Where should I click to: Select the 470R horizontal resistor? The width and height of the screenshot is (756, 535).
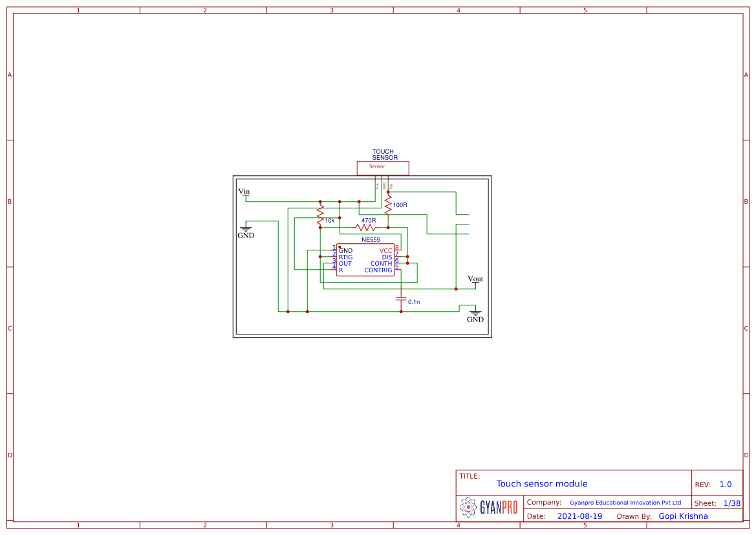point(365,228)
